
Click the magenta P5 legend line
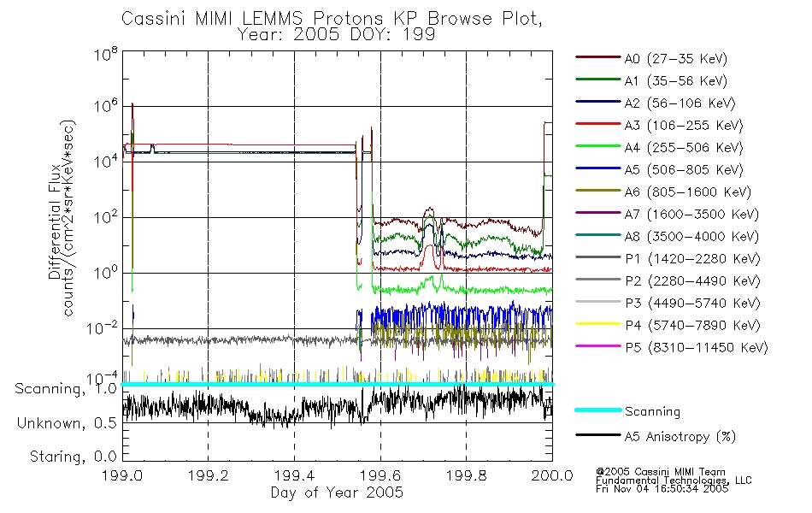(x=597, y=345)
